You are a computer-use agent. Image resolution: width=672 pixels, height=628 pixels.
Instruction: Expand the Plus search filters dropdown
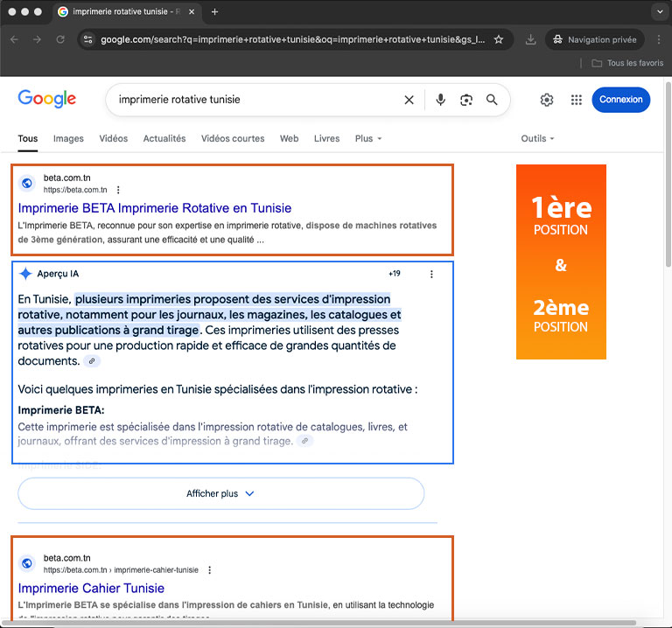pos(368,138)
